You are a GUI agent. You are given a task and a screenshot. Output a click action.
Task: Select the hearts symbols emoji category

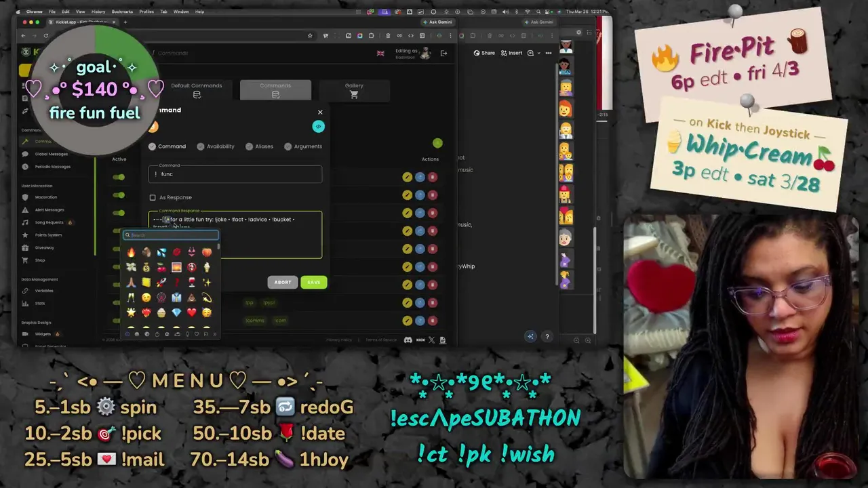(197, 334)
